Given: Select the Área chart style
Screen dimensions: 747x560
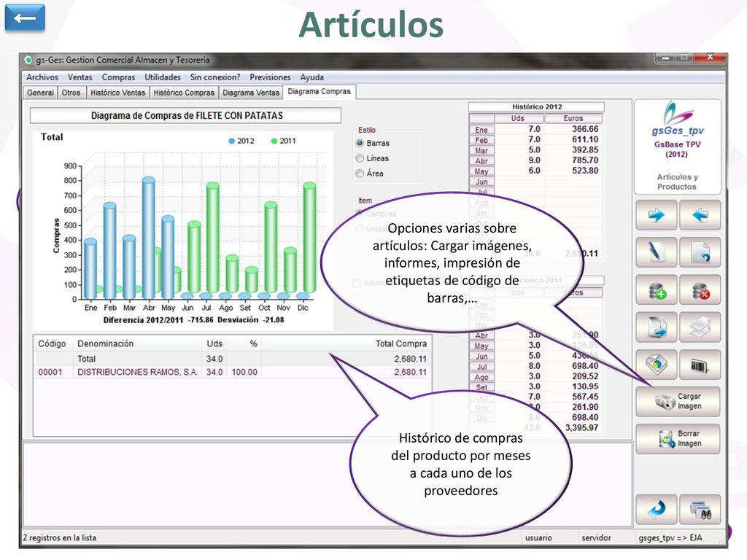Looking at the screenshot, I should tap(360, 174).
